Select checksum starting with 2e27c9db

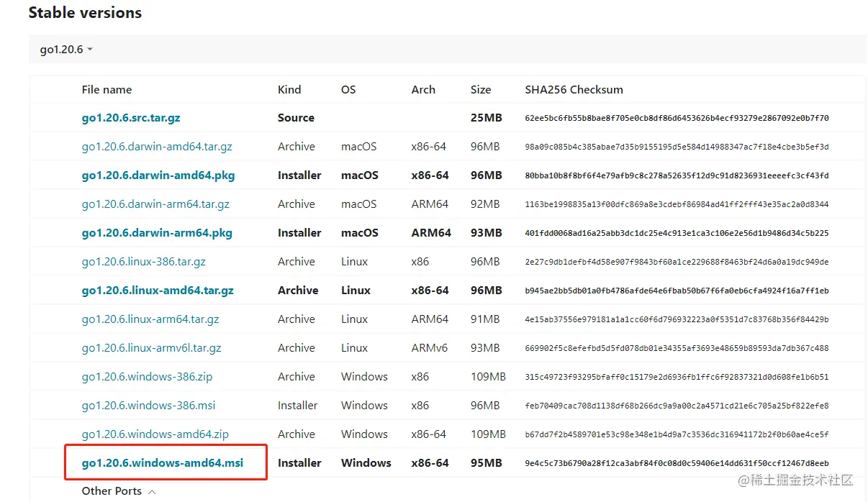677,262
